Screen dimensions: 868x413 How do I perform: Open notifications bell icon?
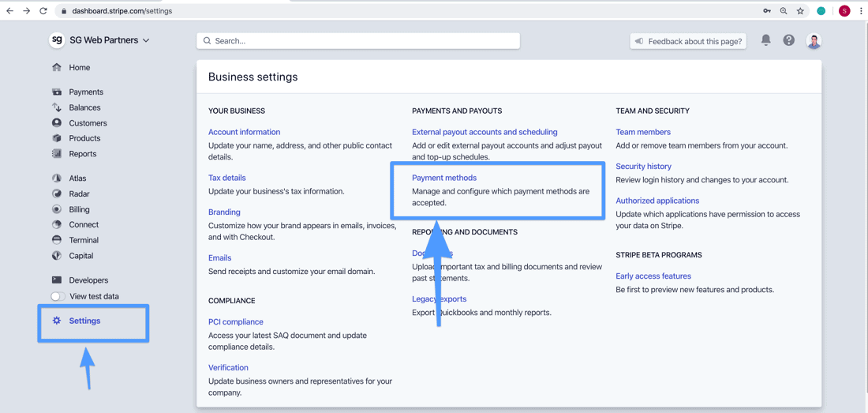(x=766, y=40)
